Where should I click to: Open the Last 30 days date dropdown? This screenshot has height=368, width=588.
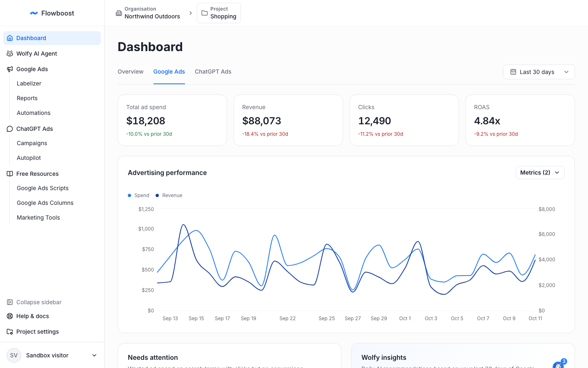[539, 72]
